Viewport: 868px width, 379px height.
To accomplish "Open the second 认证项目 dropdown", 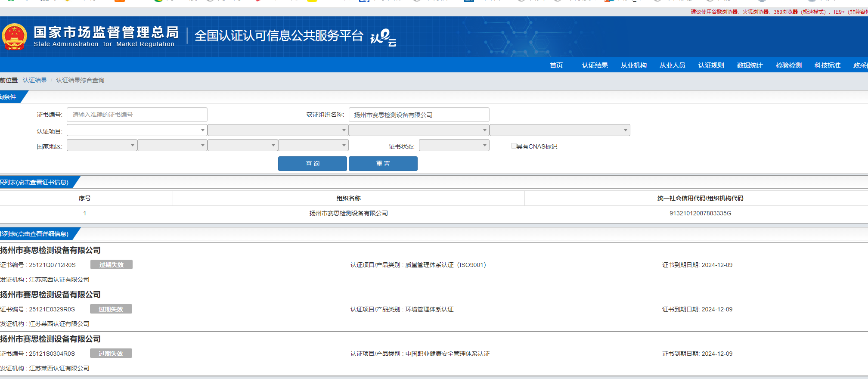I will [x=278, y=130].
